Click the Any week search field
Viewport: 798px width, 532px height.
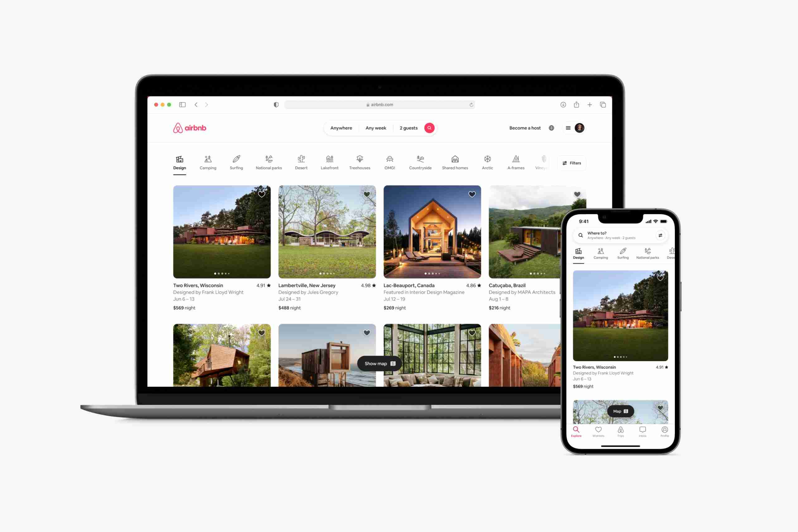(376, 128)
